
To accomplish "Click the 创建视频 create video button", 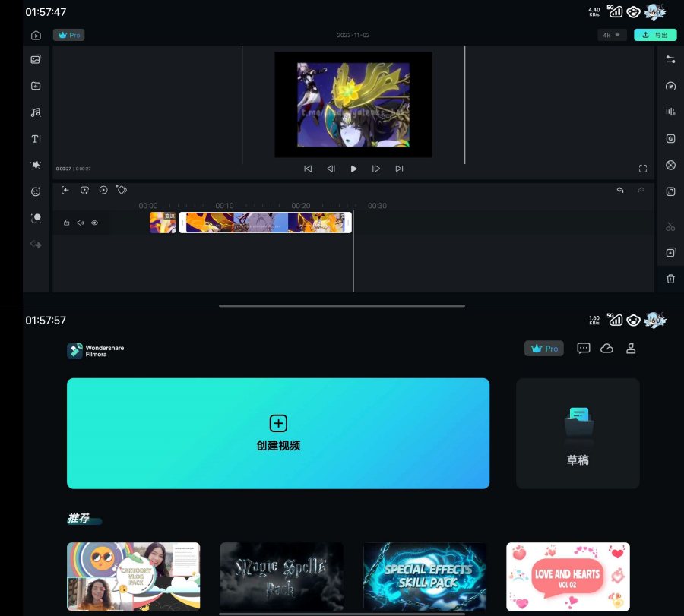I will [x=278, y=434].
